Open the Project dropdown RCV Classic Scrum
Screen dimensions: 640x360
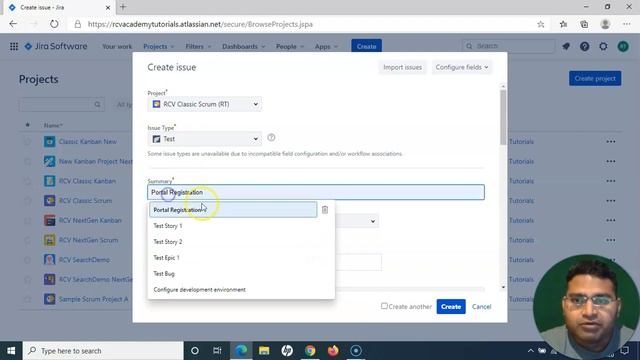coord(204,104)
